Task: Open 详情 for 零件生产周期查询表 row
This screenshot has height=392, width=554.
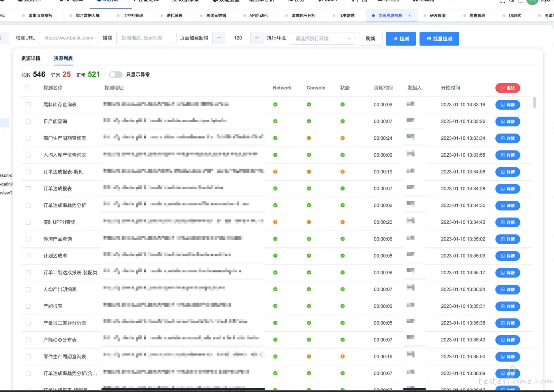Action: click(508, 357)
